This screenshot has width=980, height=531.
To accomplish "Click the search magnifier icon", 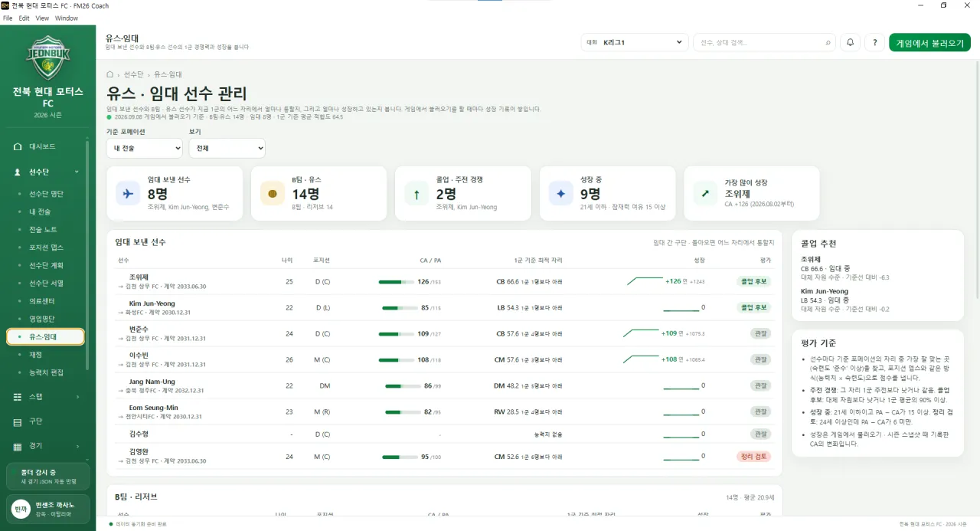I will (x=828, y=43).
